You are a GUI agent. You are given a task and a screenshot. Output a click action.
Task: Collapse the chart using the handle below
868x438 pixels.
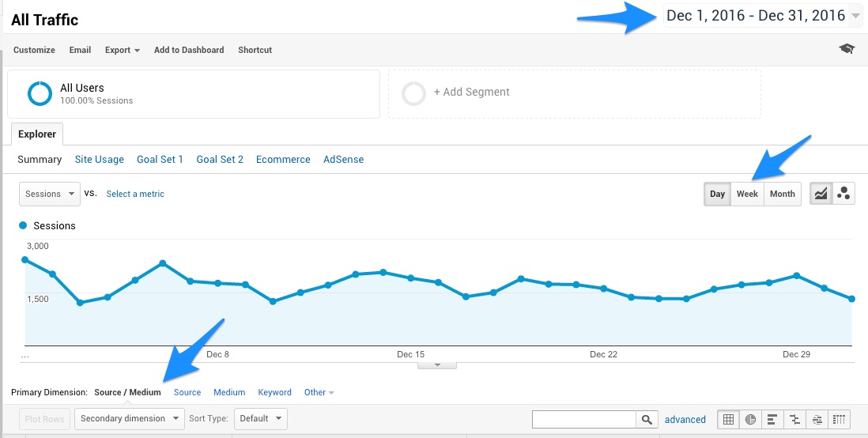pos(437,365)
